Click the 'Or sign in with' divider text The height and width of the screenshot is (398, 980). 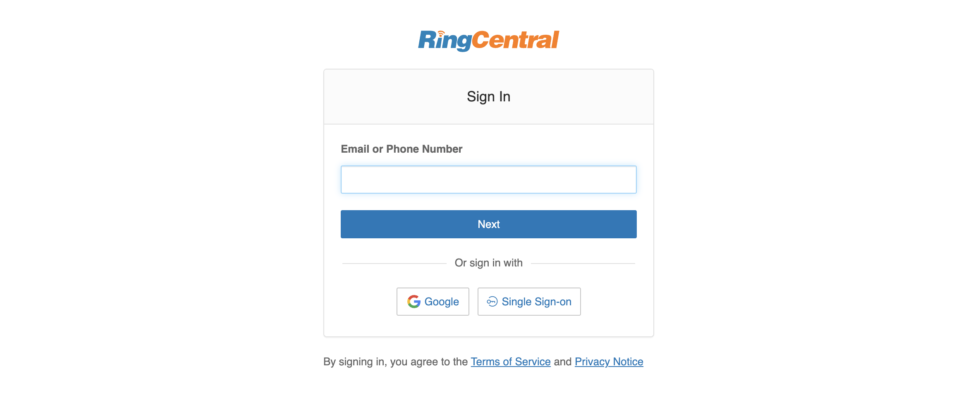(x=488, y=263)
